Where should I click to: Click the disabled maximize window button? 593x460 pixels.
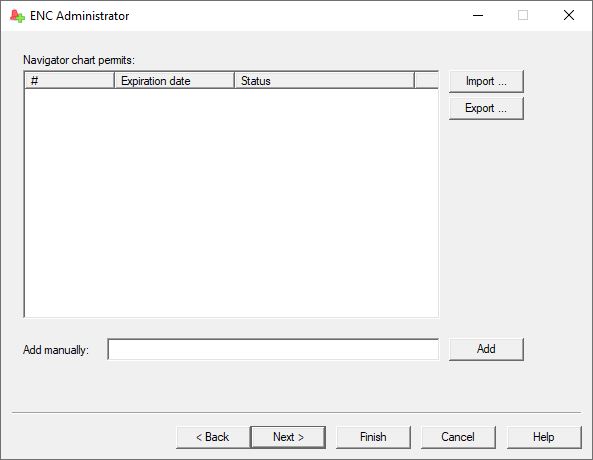point(523,16)
